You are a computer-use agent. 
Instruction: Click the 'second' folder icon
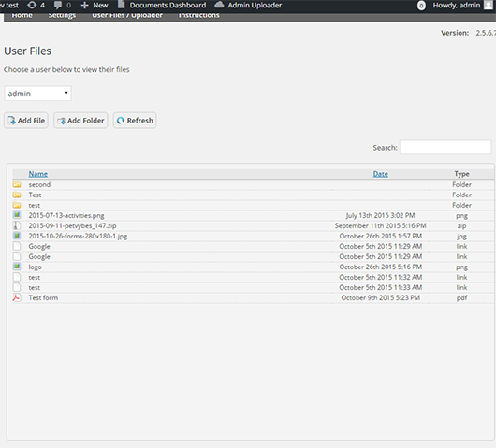pos(17,184)
